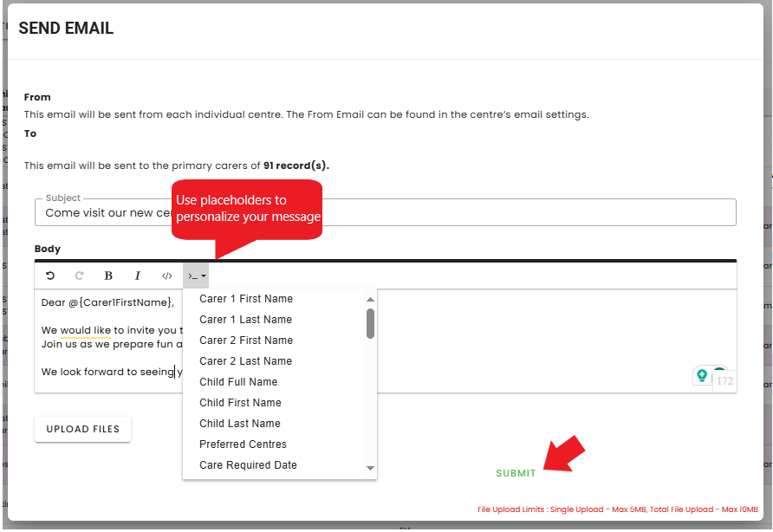Screen dimensions: 773x532
Task: Undo the last edit in body editor
Action: point(50,276)
